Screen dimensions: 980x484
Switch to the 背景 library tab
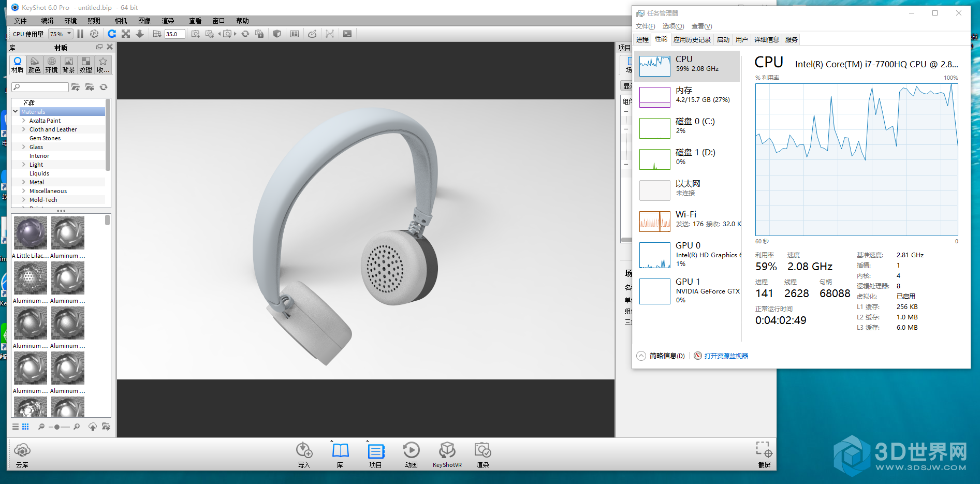[68, 65]
